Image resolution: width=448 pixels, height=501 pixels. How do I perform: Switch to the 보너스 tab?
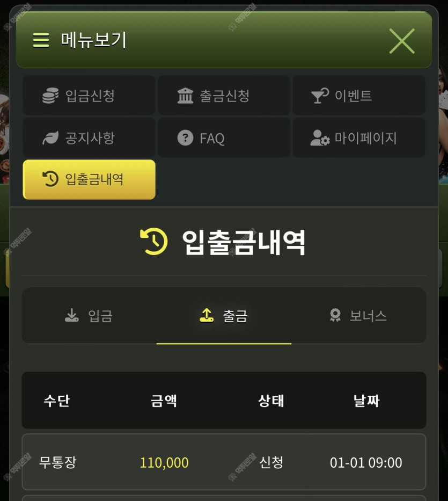[358, 316]
